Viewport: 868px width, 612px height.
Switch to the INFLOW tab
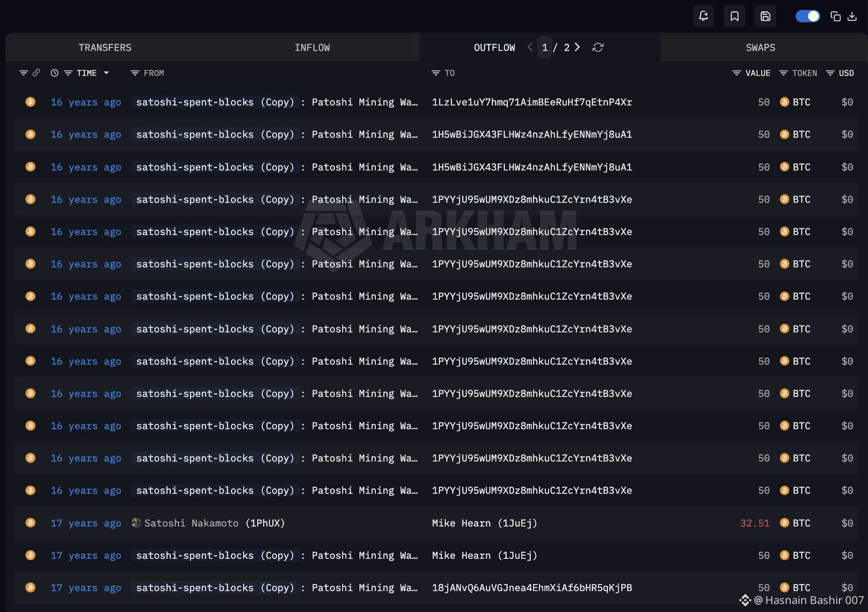coord(312,47)
